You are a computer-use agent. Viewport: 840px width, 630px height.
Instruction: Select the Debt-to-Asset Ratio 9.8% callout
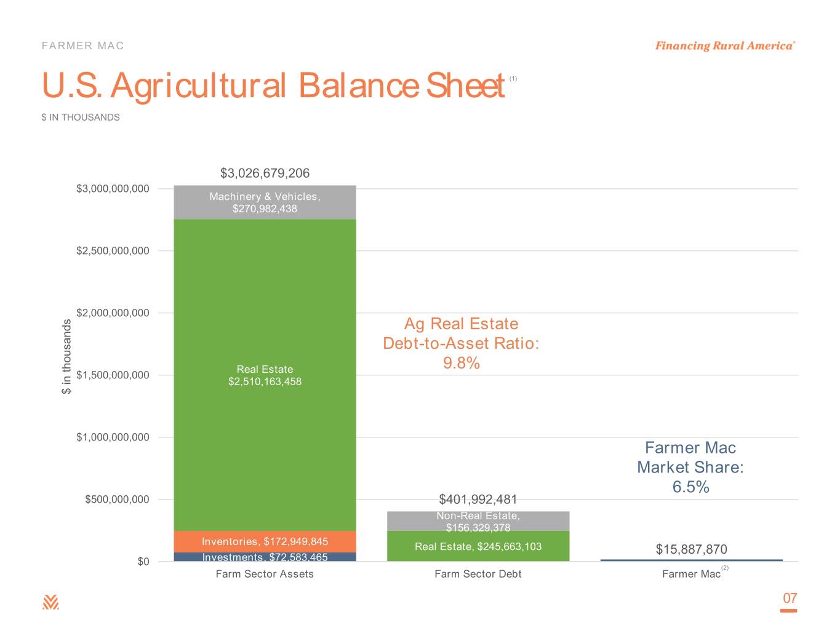[461, 343]
